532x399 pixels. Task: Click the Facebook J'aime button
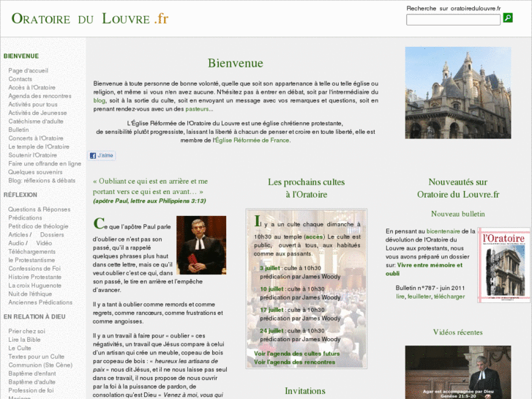(x=102, y=155)
